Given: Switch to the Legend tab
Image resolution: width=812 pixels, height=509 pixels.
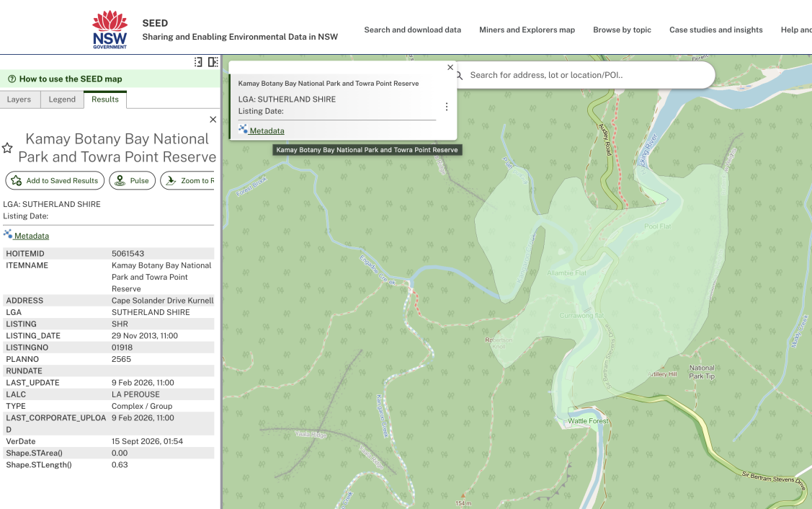Looking at the screenshot, I should click(x=62, y=99).
